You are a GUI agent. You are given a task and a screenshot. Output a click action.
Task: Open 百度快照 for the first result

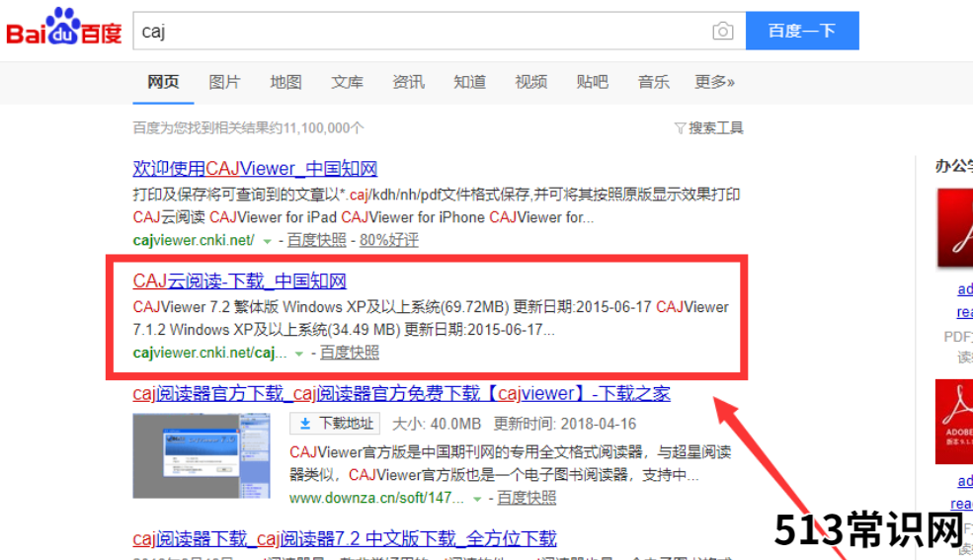[x=316, y=240]
